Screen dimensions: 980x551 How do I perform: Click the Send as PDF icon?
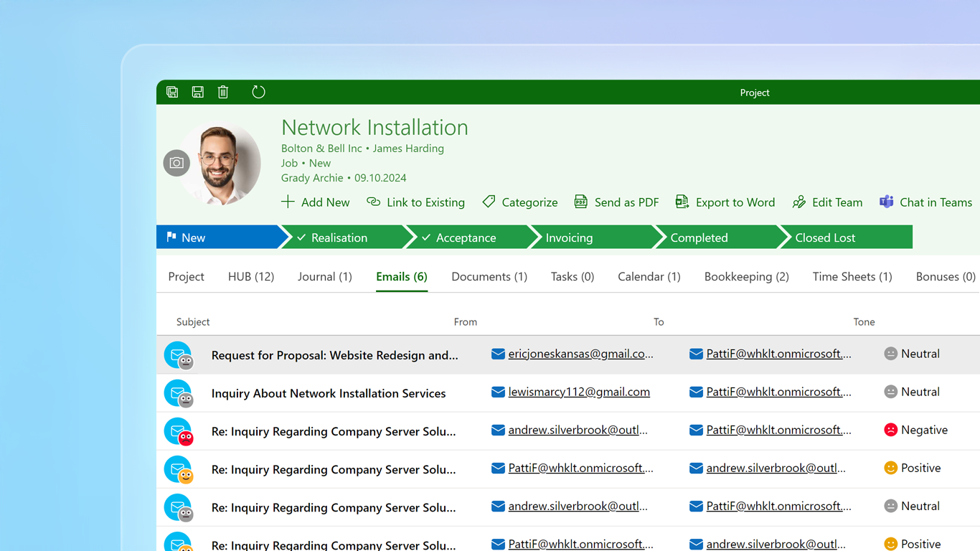(580, 202)
